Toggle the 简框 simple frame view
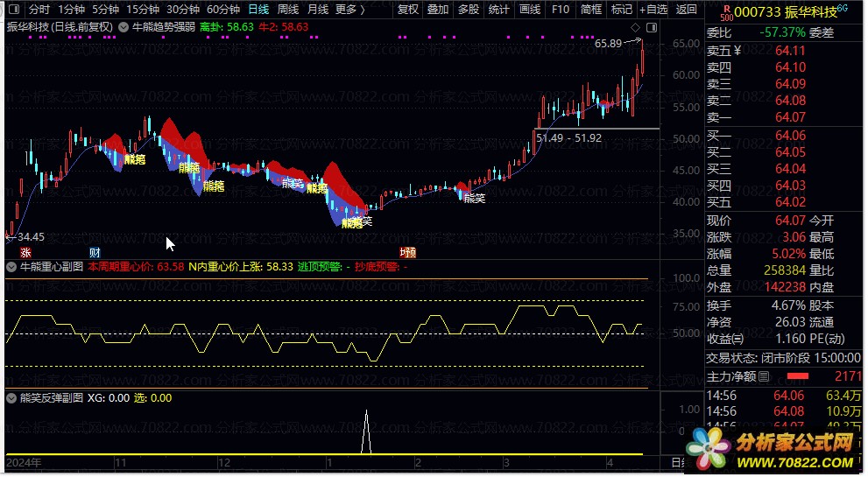Viewport: 868px width, 477px height. click(590, 10)
